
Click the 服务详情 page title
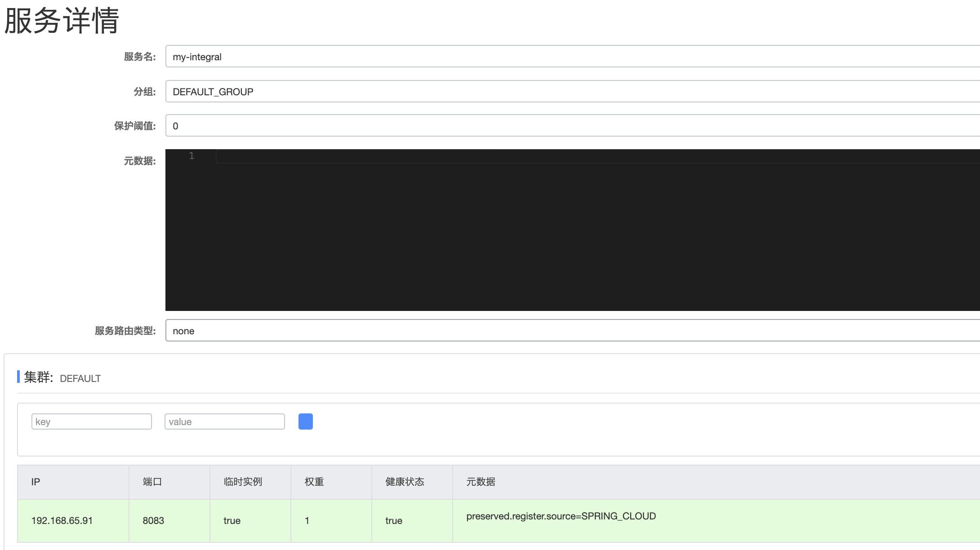click(x=62, y=21)
